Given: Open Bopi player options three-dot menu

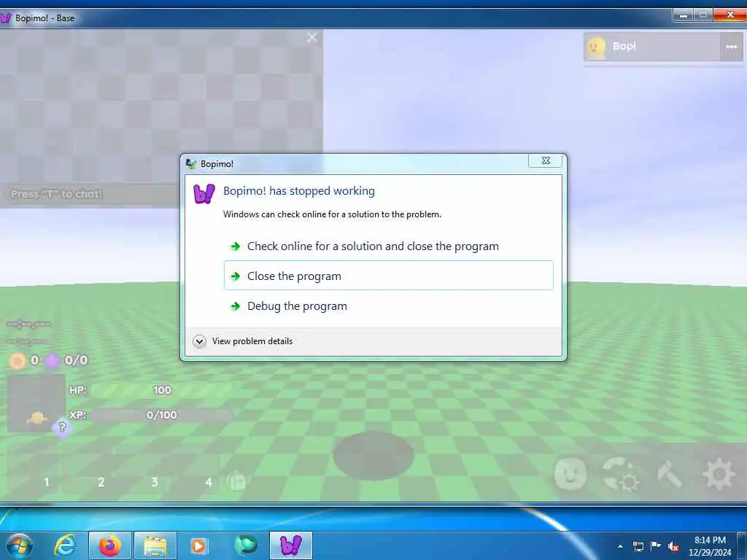Looking at the screenshot, I should click(731, 46).
